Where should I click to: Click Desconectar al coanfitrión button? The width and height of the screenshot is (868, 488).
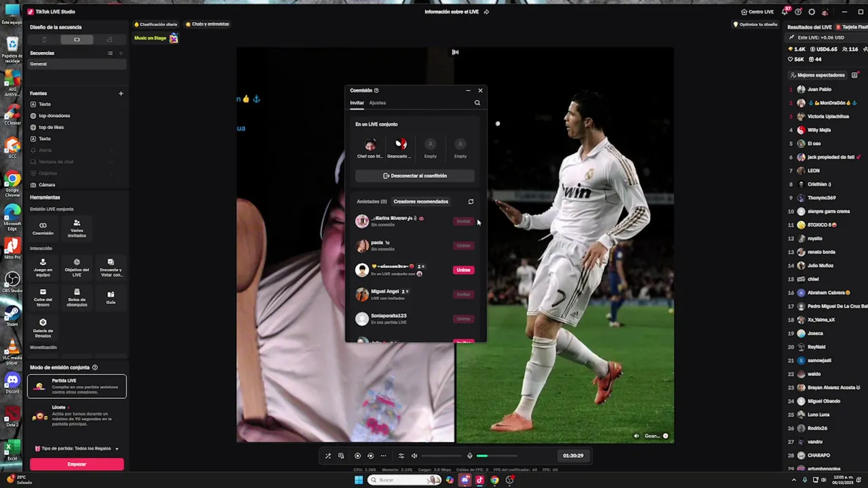(x=415, y=176)
